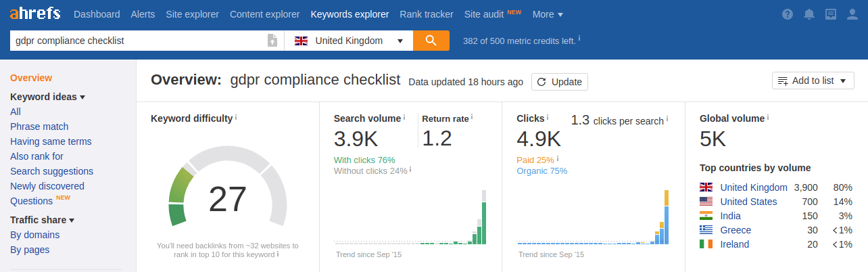868x272 pixels.
Task: Open the Add to list dropdown
Action: [813, 81]
